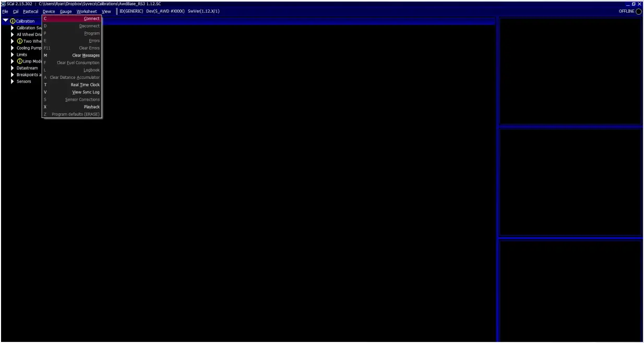Expand the Limp Mode tree node arrow
The height and width of the screenshot is (343, 644).
point(13,61)
